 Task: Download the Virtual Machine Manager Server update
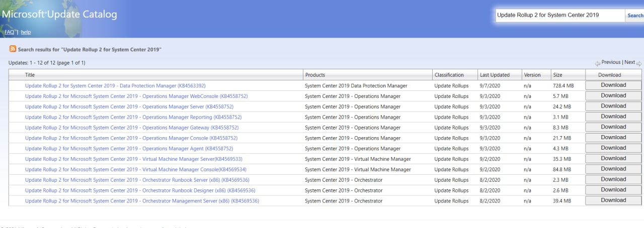[613, 159]
